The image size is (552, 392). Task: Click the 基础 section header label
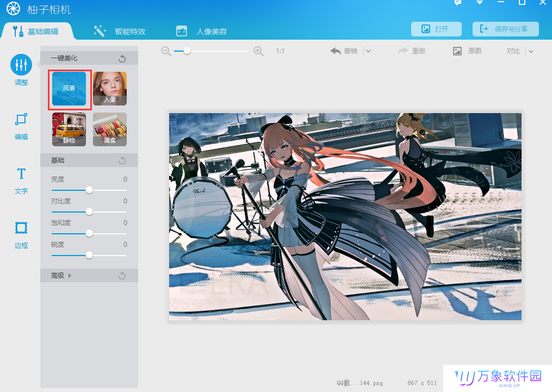click(x=58, y=160)
